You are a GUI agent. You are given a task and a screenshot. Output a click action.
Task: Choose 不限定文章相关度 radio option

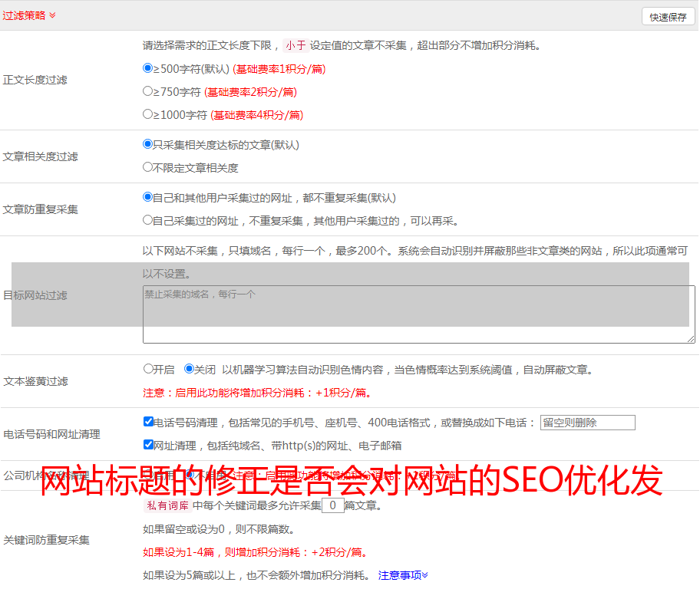(x=148, y=167)
